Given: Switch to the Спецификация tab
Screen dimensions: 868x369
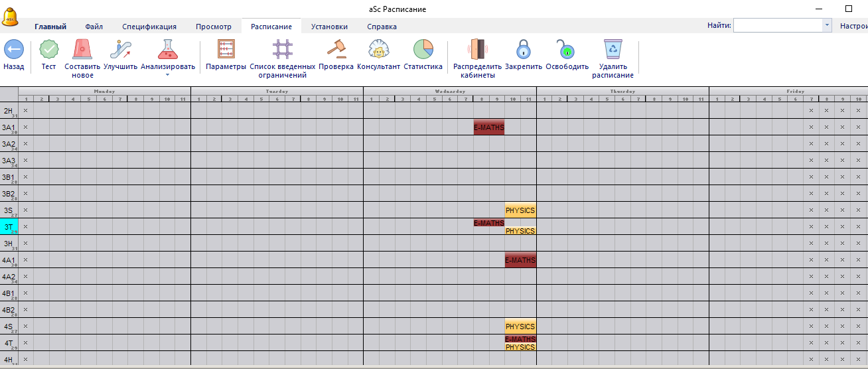Looking at the screenshot, I should click(149, 27).
